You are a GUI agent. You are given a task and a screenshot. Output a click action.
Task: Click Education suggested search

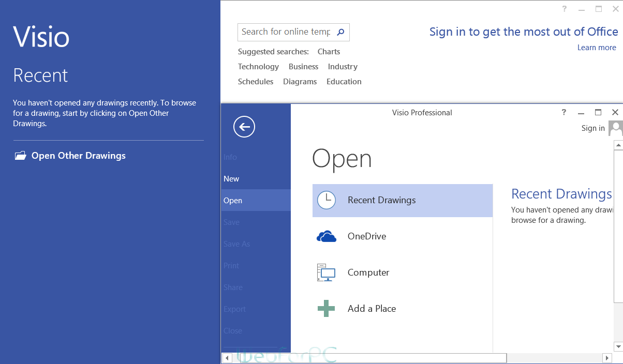coord(344,82)
